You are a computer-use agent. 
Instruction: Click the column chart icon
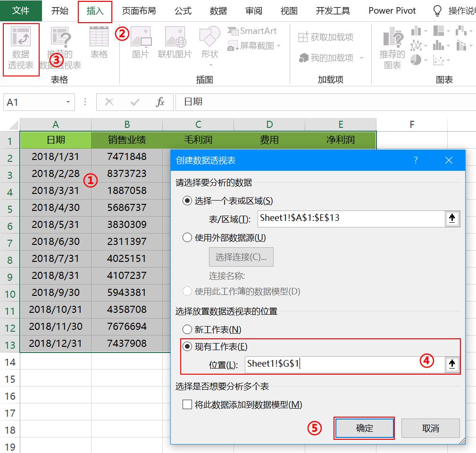(x=416, y=31)
